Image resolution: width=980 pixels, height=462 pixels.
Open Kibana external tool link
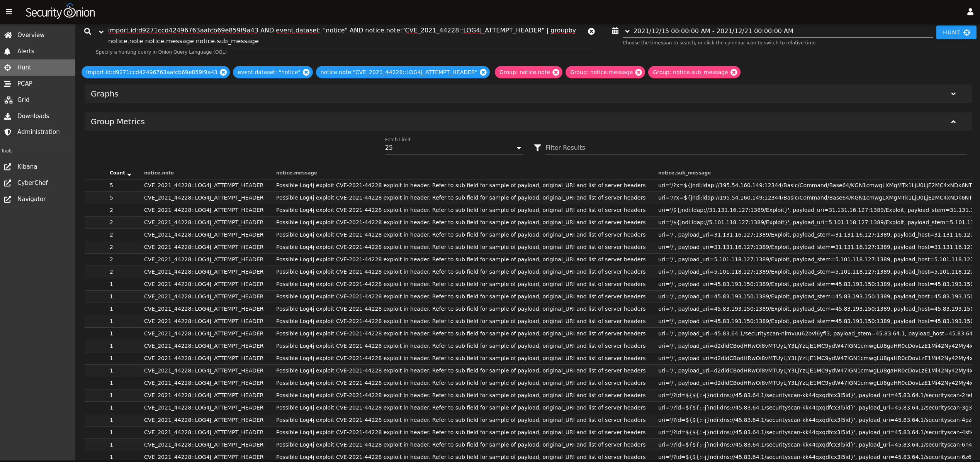(x=27, y=167)
